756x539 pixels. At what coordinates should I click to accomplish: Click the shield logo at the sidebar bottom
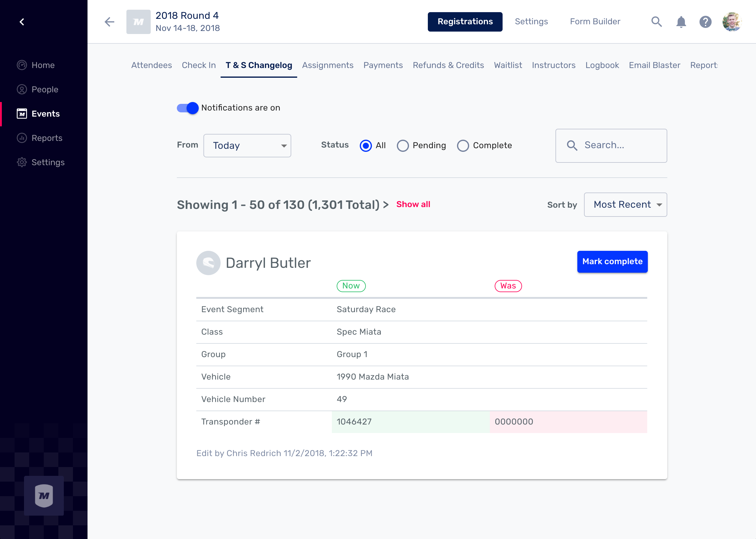coord(44,495)
